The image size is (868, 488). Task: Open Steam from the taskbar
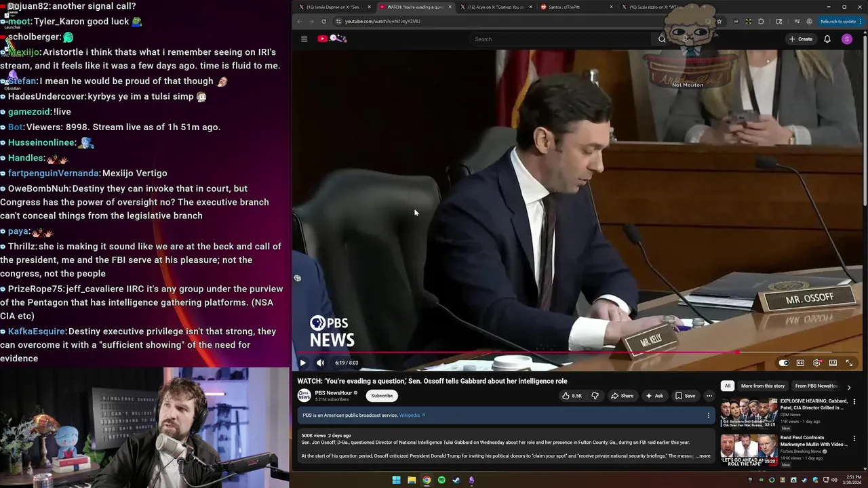[456, 481]
